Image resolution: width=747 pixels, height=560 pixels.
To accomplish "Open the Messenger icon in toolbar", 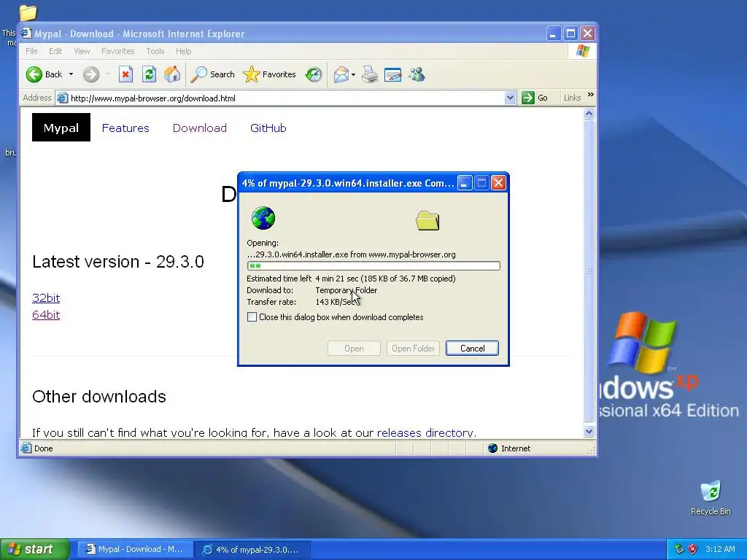I will coord(417,74).
